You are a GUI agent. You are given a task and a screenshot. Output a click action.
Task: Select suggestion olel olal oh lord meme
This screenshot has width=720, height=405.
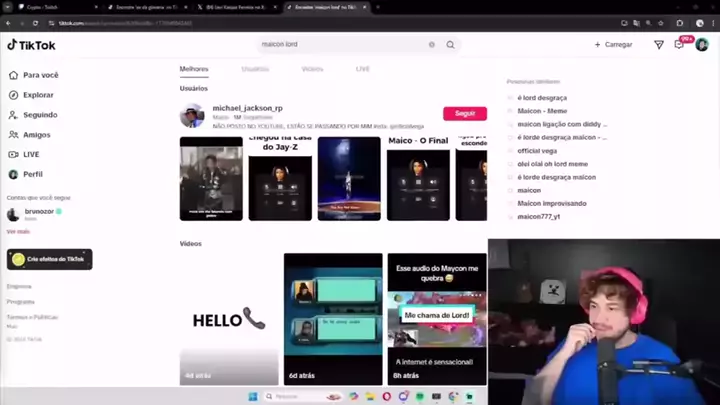(552, 164)
